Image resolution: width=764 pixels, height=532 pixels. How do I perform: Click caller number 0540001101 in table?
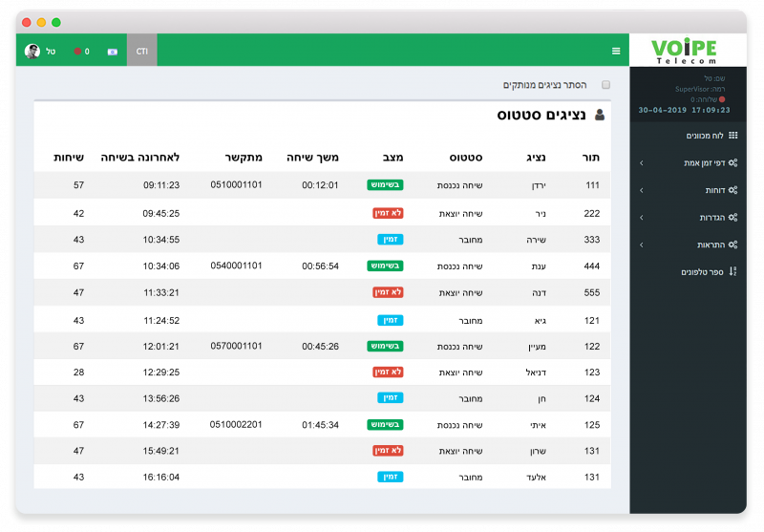236,266
